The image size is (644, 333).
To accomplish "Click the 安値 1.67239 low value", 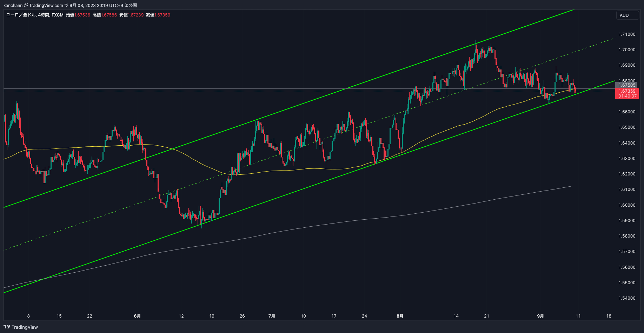I will pyautogui.click(x=131, y=15).
